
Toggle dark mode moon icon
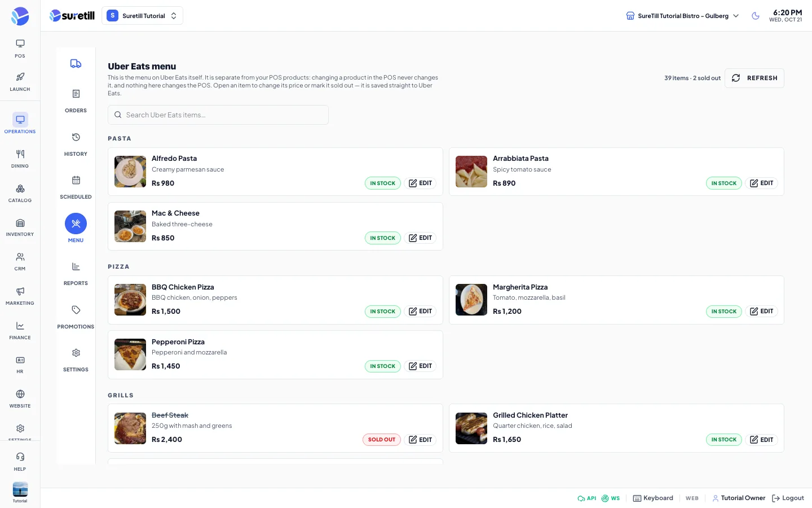pos(756,16)
